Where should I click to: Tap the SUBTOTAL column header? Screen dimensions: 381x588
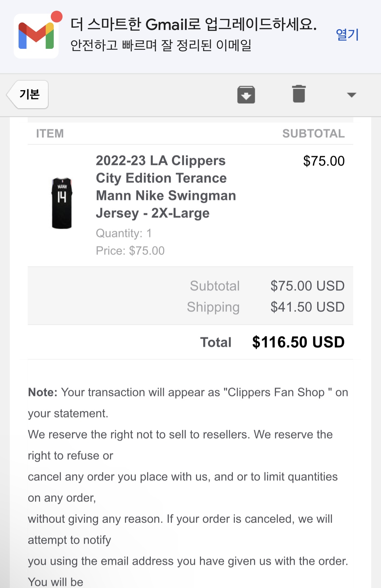click(x=313, y=133)
